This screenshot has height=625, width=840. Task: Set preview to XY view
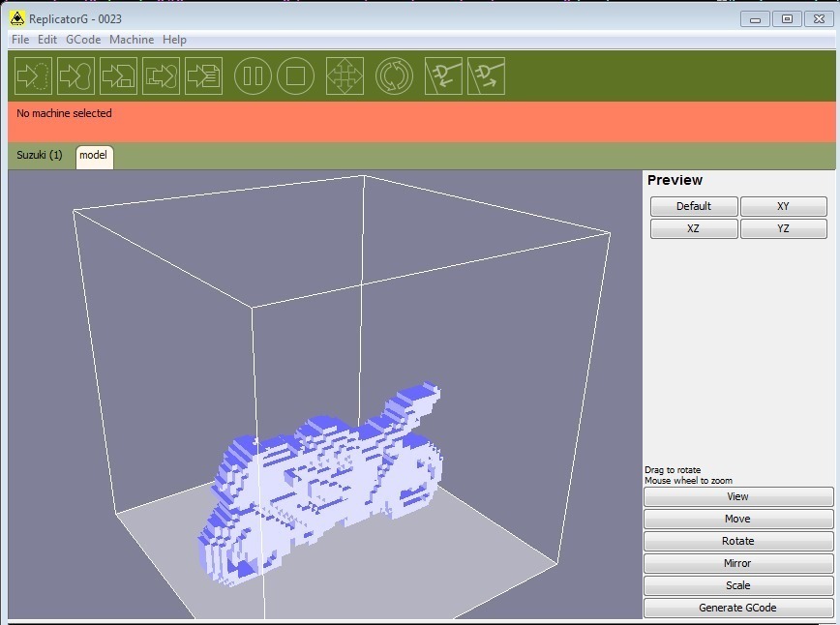coord(783,206)
